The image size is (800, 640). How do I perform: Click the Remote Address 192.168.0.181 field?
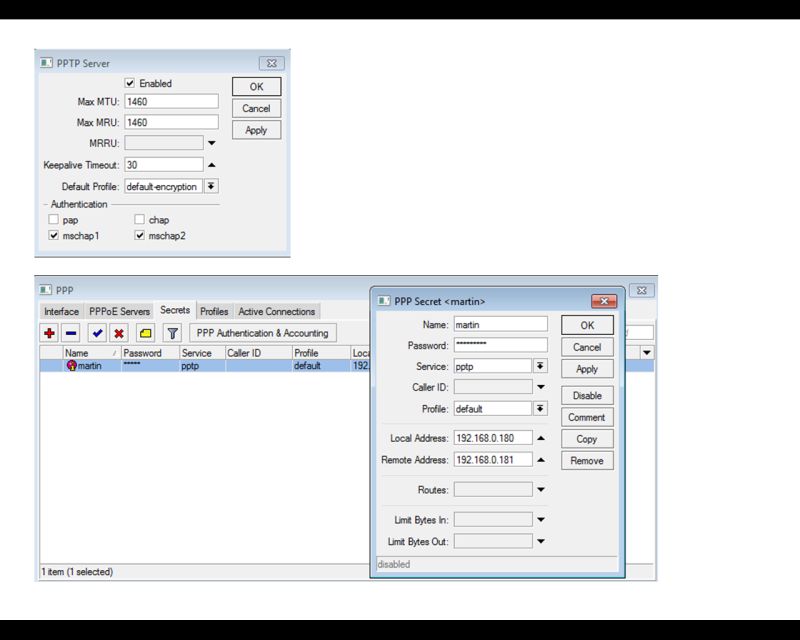(493, 460)
